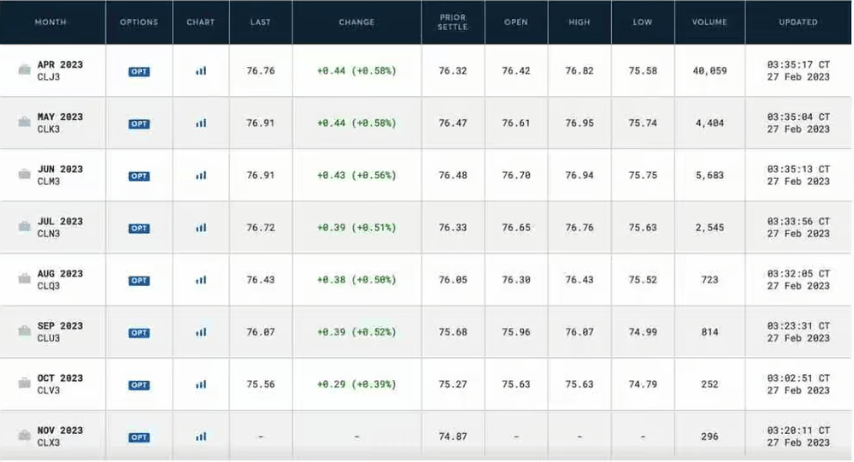Click briefcase icon beside NOV 2023
The width and height of the screenshot is (854, 462).
pyautogui.click(x=24, y=437)
